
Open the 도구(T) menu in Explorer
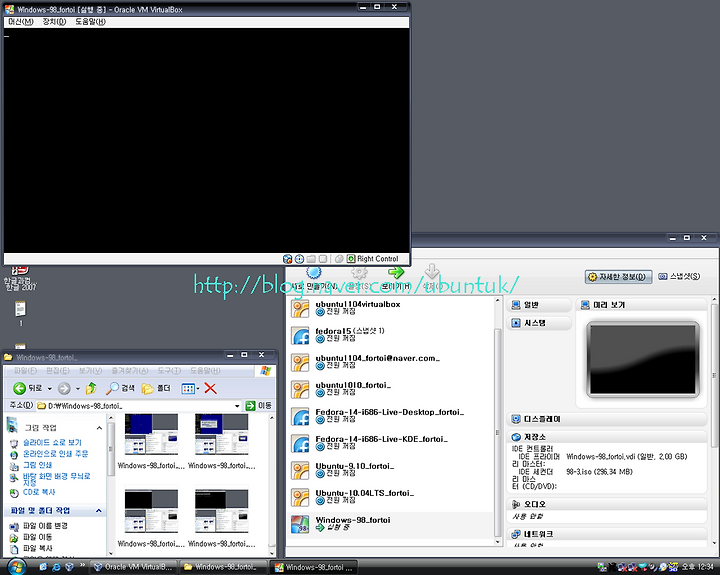(169, 371)
